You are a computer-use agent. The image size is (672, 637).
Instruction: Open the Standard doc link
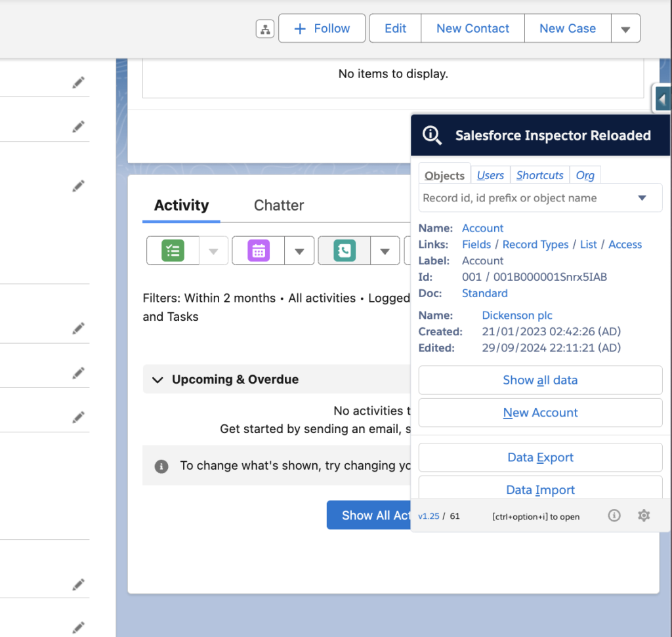click(485, 293)
